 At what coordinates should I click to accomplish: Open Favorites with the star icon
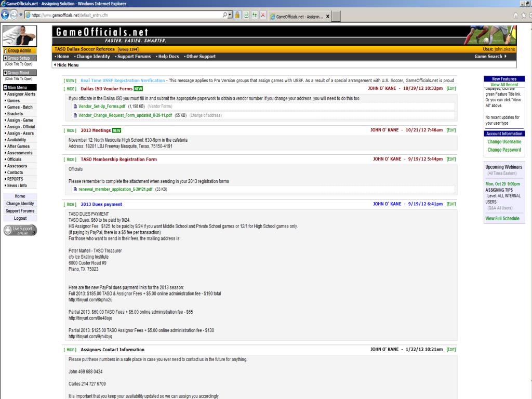click(x=524, y=15)
